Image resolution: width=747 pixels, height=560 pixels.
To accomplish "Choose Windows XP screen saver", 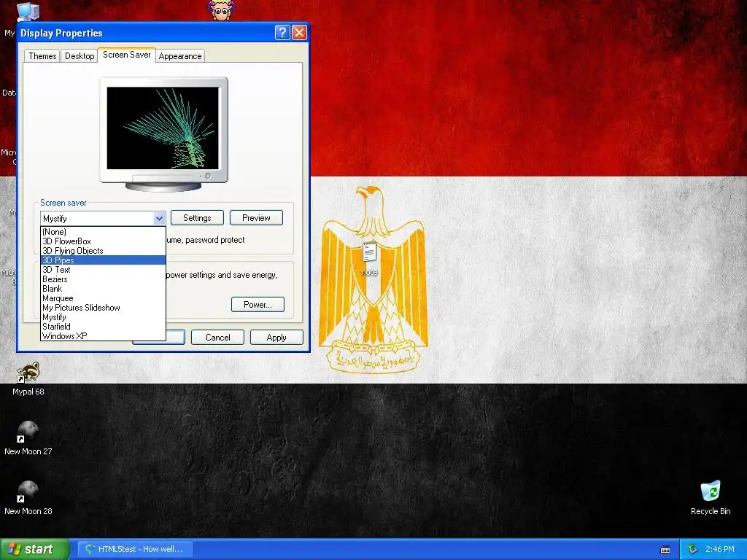I will tap(103, 336).
